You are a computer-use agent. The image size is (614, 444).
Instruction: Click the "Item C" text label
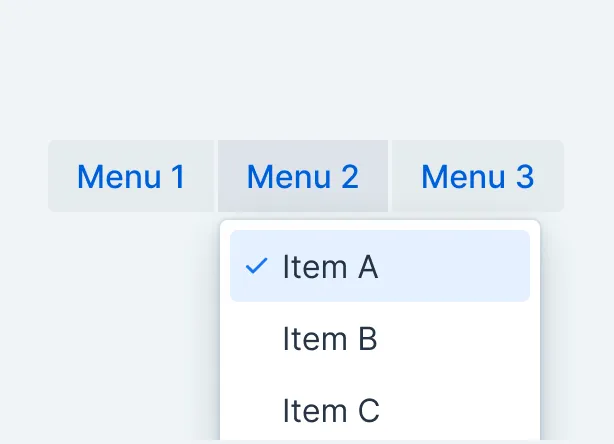coord(331,411)
